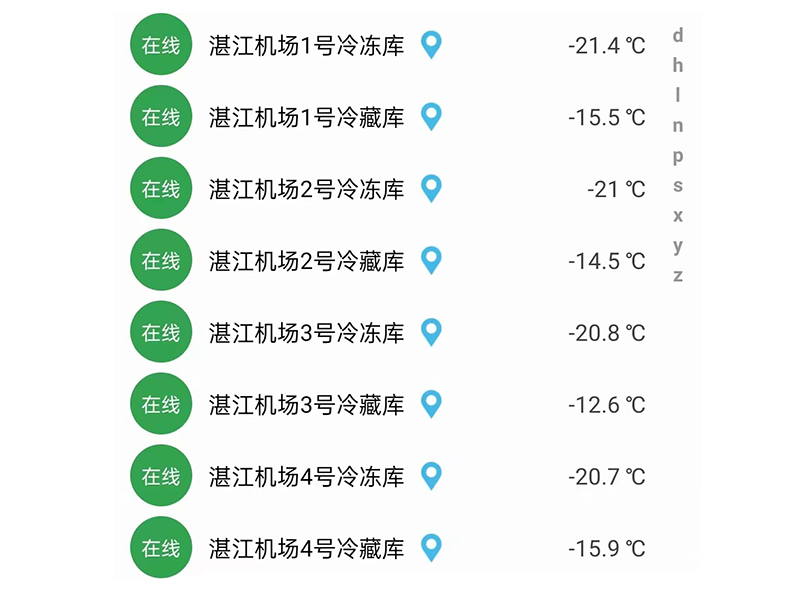Select the -21.4 ℃ temperature reading

click(x=607, y=46)
